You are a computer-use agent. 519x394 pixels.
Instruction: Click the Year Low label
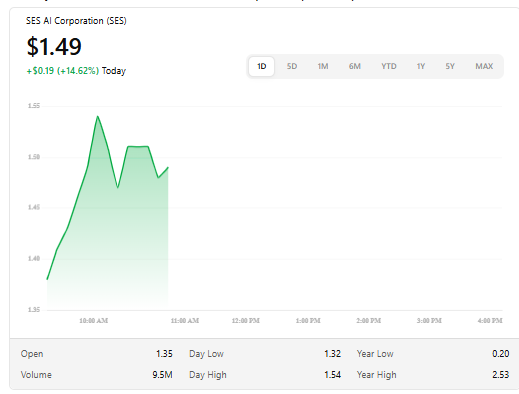pyautogui.click(x=375, y=354)
